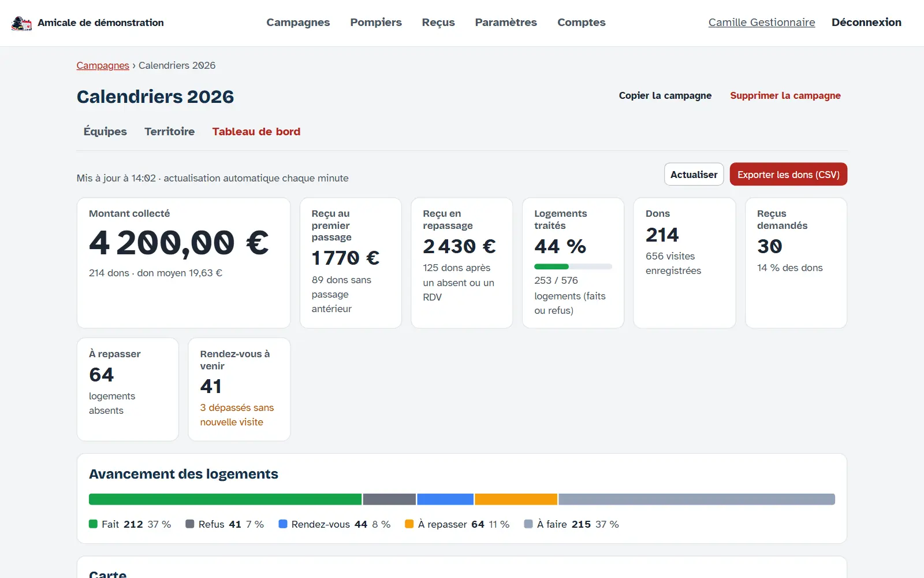
Task: Open the Campagnes menu
Action: coord(298,23)
